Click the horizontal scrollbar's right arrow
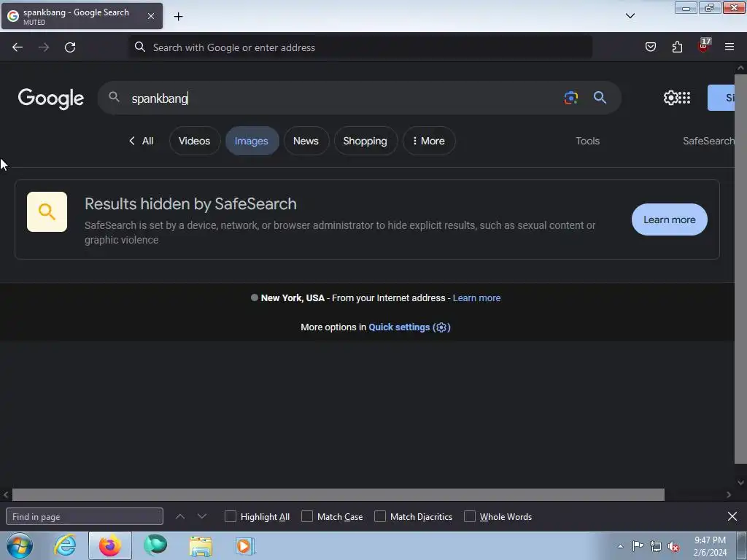Screen dimensions: 747x560 (x=729, y=495)
